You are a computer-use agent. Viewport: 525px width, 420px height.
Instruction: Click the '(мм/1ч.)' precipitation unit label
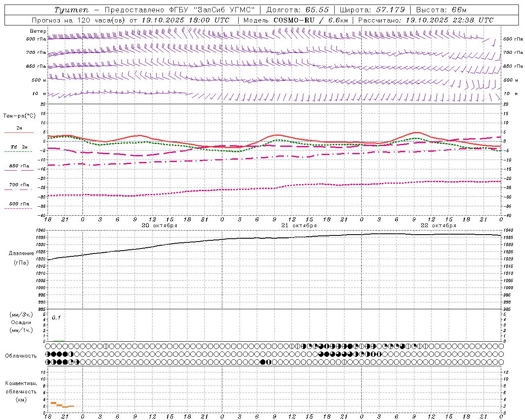click(21, 330)
